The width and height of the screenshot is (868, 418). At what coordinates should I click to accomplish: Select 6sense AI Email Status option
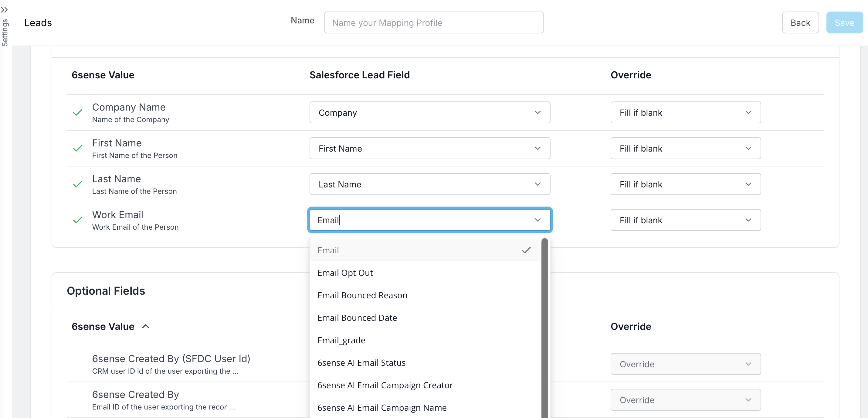425,363
